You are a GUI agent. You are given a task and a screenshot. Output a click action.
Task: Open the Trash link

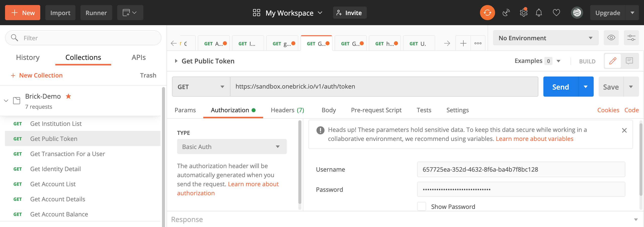(x=148, y=75)
